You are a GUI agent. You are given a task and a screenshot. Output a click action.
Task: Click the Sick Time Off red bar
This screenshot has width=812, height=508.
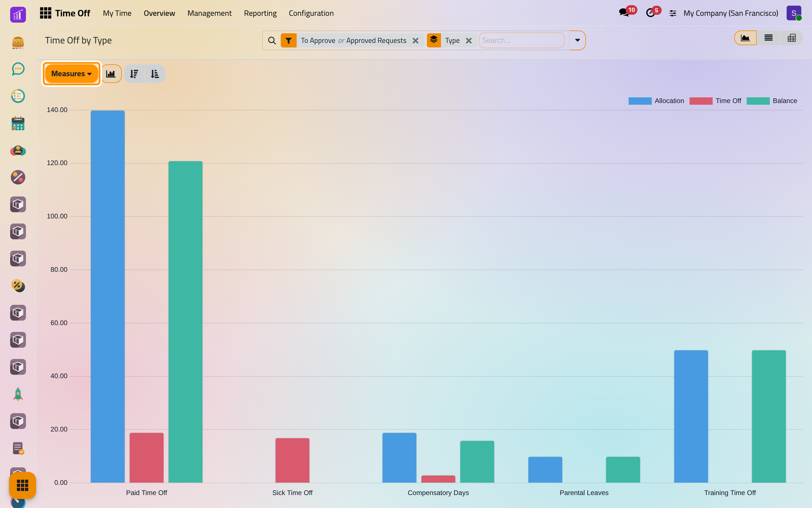click(292, 460)
